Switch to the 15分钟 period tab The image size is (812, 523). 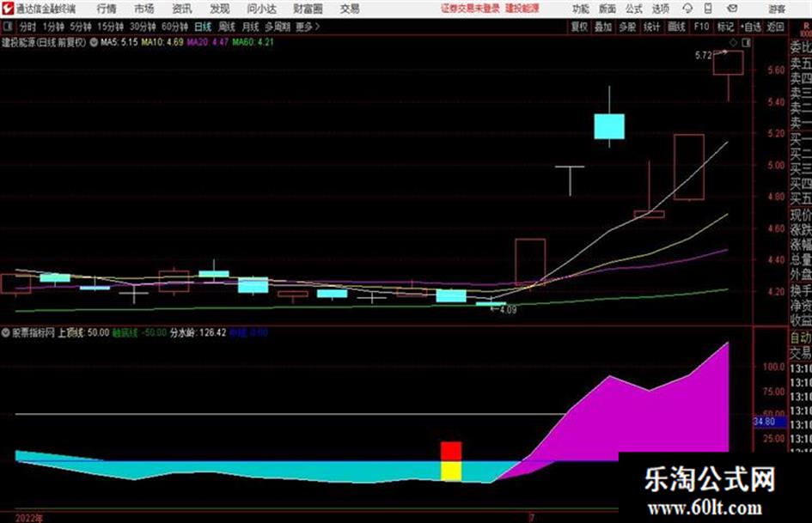click(x=110, y=27)
